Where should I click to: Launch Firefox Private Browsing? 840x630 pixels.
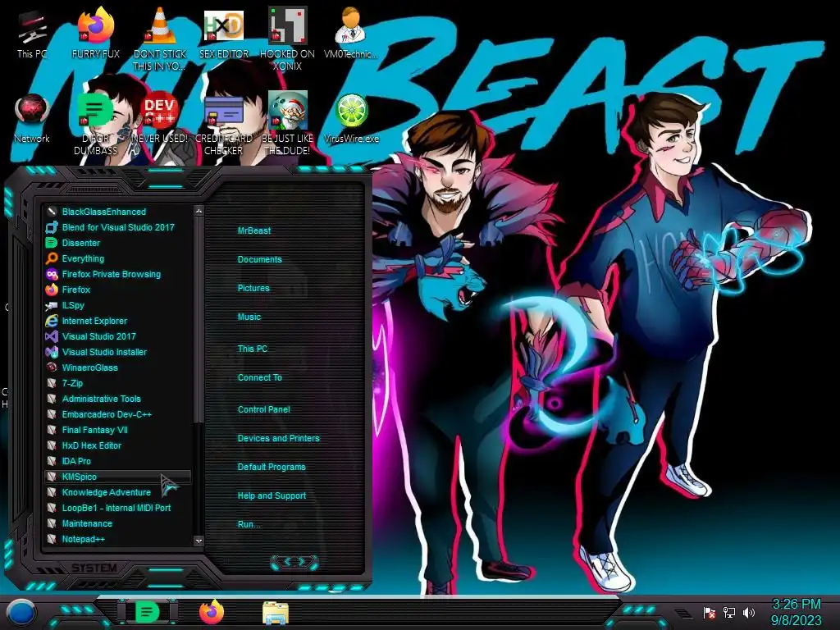[118, 274]
